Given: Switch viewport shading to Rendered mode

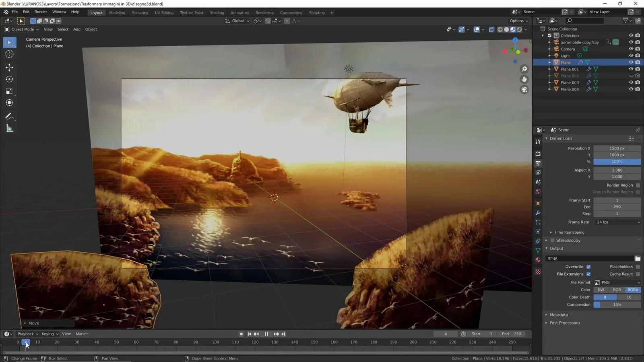Looking at the screenshot, I should click(518, 29).
